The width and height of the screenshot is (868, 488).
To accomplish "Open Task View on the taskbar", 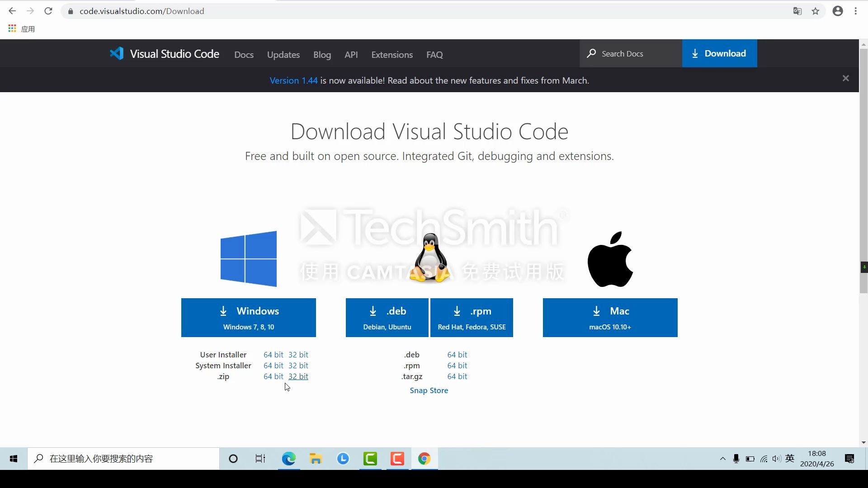I will pyautogui.click(x=260, y=459).
